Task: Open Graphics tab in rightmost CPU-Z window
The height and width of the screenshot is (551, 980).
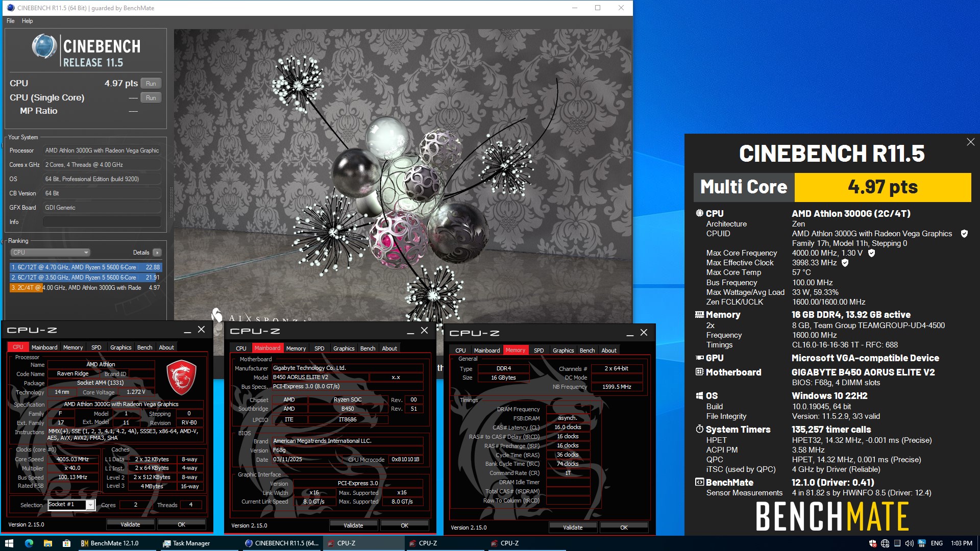Action: (563, 350)
